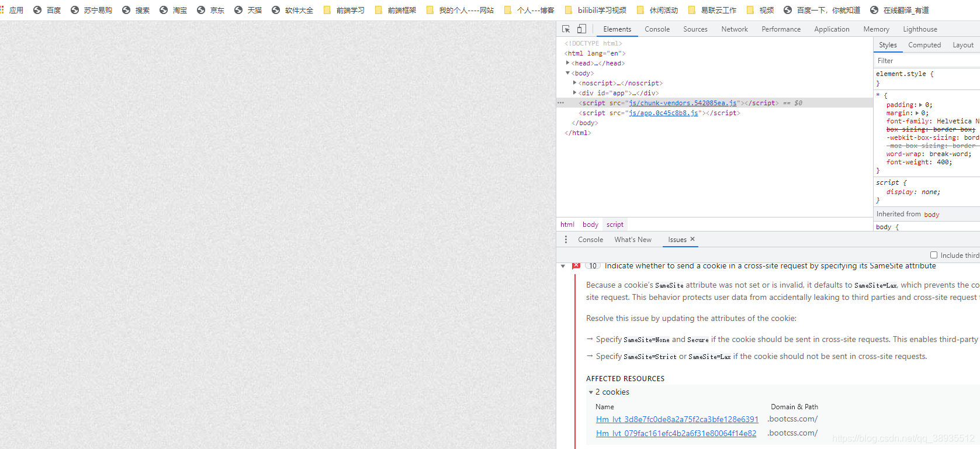Open the Memory panel tab
980x449 pixels.
877,29
